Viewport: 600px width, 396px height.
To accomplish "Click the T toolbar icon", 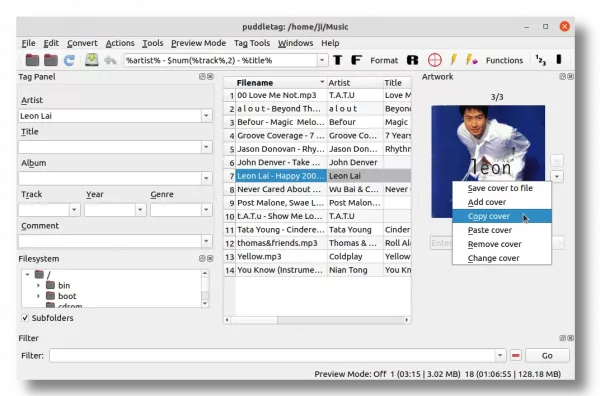I will [338, 60].
